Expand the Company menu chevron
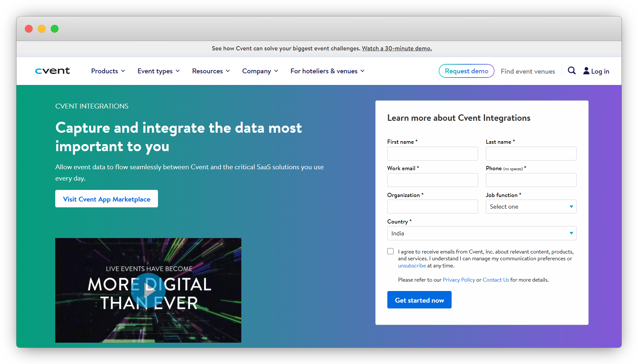Image resolution: width=638 pixels, height=364 pixels. [x=276, y=71]
